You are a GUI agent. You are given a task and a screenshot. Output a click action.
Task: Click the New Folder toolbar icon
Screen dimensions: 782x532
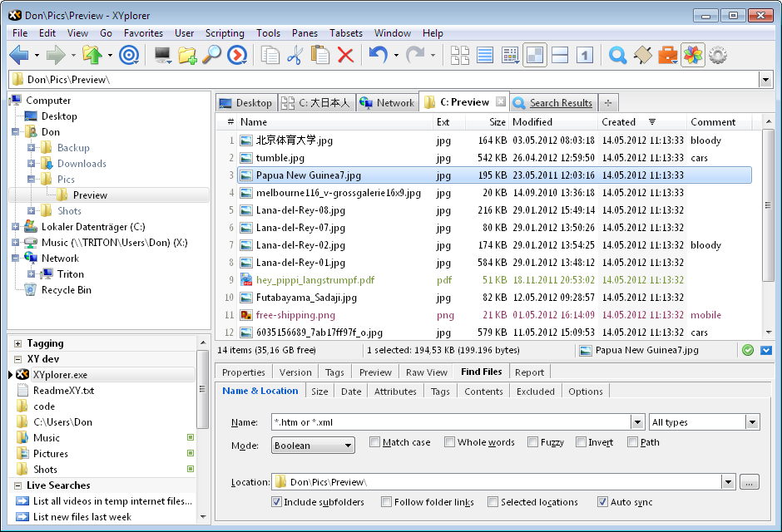point(187,56)
